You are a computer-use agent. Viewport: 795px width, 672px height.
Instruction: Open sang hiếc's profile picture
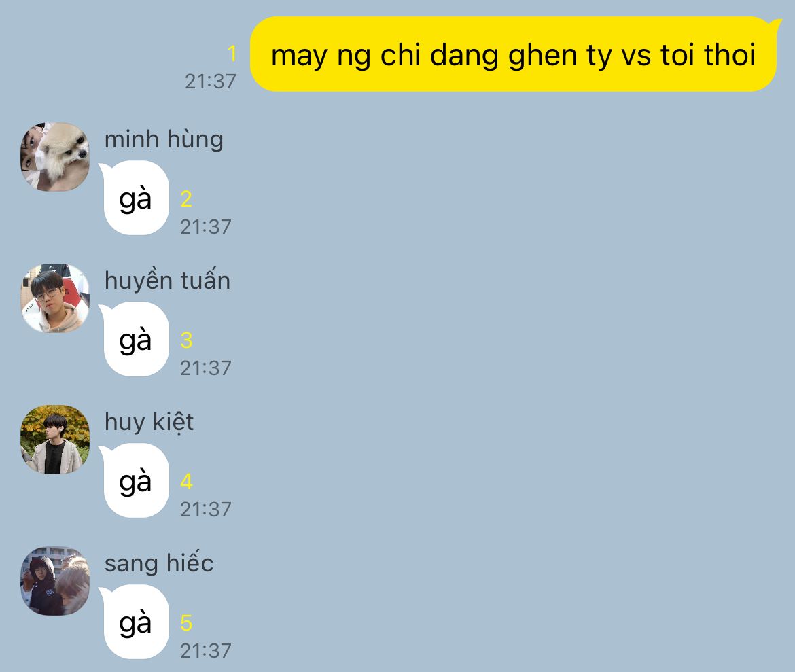(55, 581)
